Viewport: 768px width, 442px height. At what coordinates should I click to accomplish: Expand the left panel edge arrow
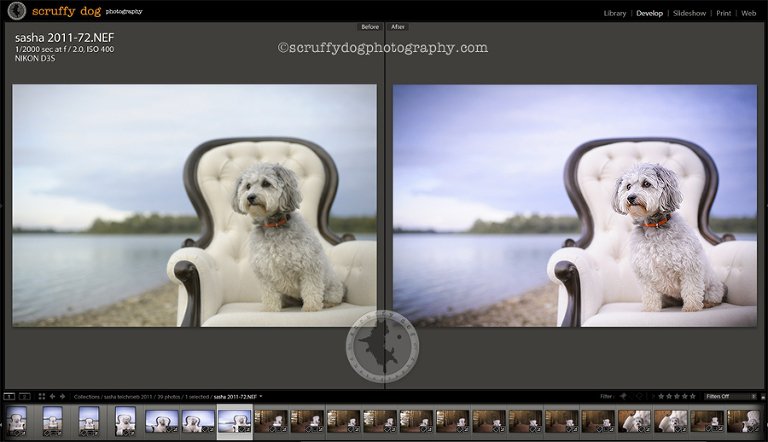coord(3,205)
